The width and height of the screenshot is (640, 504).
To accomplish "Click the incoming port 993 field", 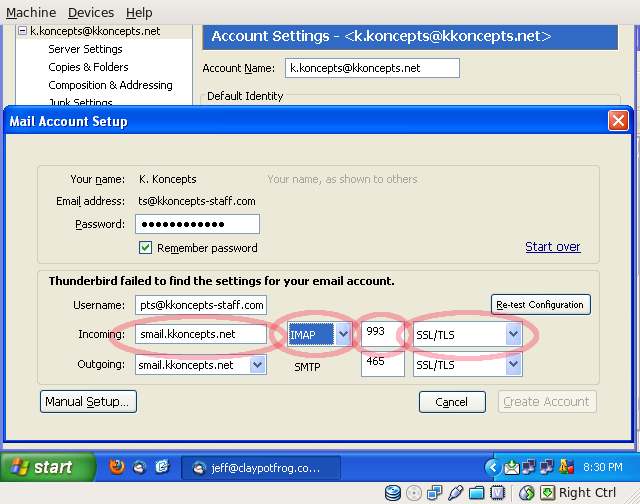I will 382,334.
